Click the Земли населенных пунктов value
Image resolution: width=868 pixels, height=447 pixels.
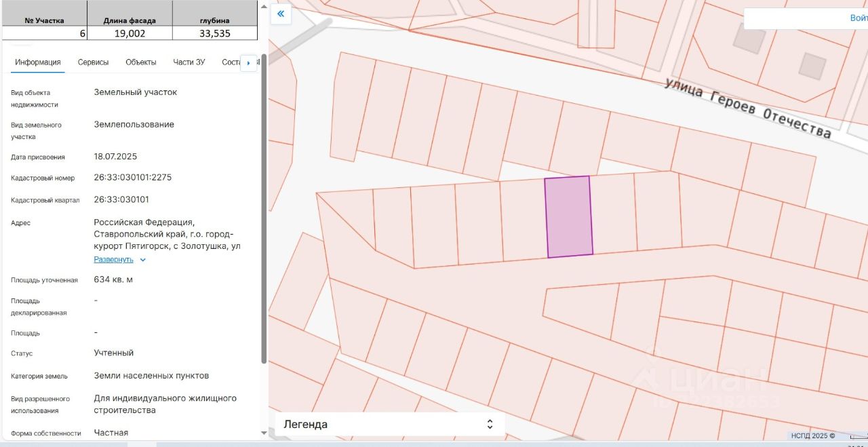click(151, 376)
